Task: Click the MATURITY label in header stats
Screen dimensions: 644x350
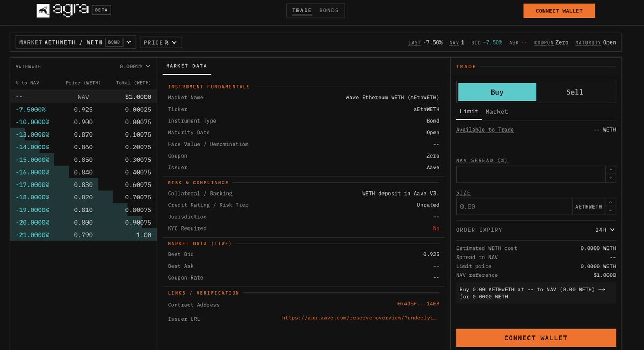Action: coord(588,43)
